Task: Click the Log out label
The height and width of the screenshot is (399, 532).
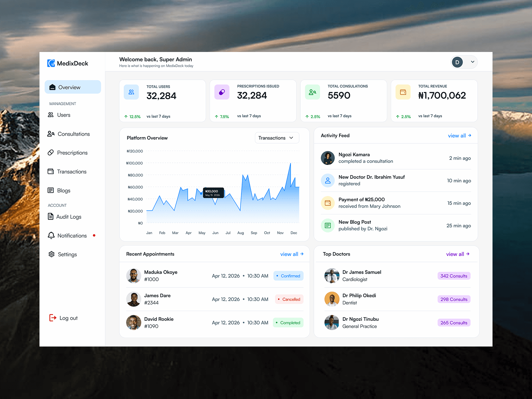Action: pos(69,318)
